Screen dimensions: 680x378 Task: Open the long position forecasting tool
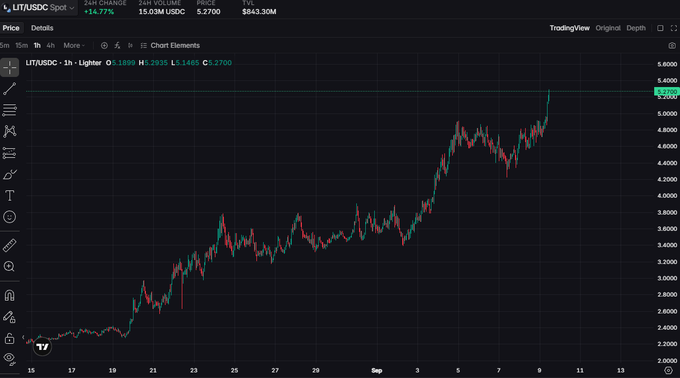pyautogui.click(x=10, y=153)
